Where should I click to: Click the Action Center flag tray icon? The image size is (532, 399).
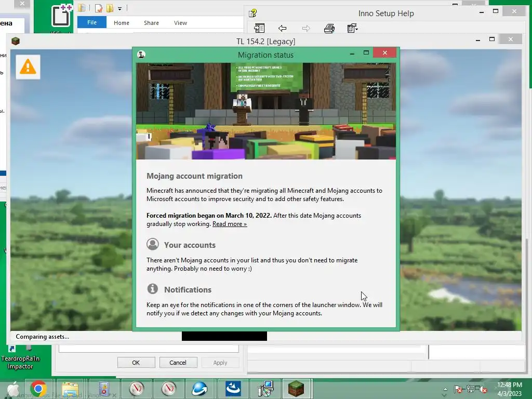click(x=458, y=390)
